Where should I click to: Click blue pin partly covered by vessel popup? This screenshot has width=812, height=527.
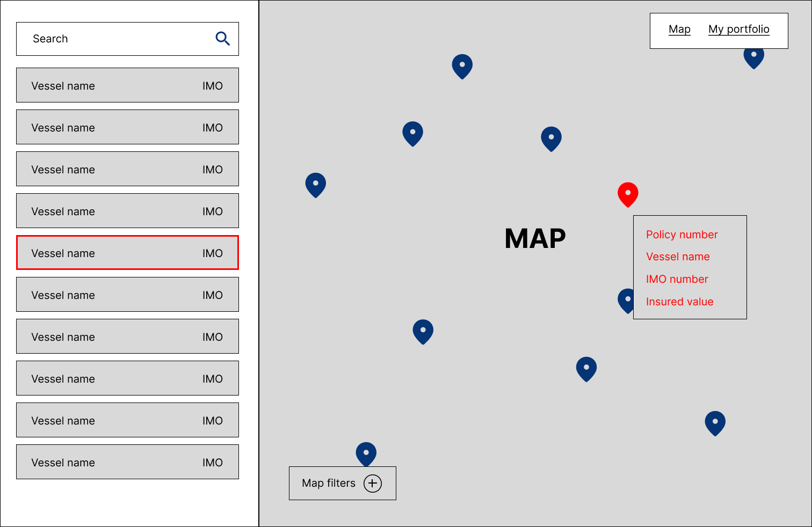coord(625,301)
